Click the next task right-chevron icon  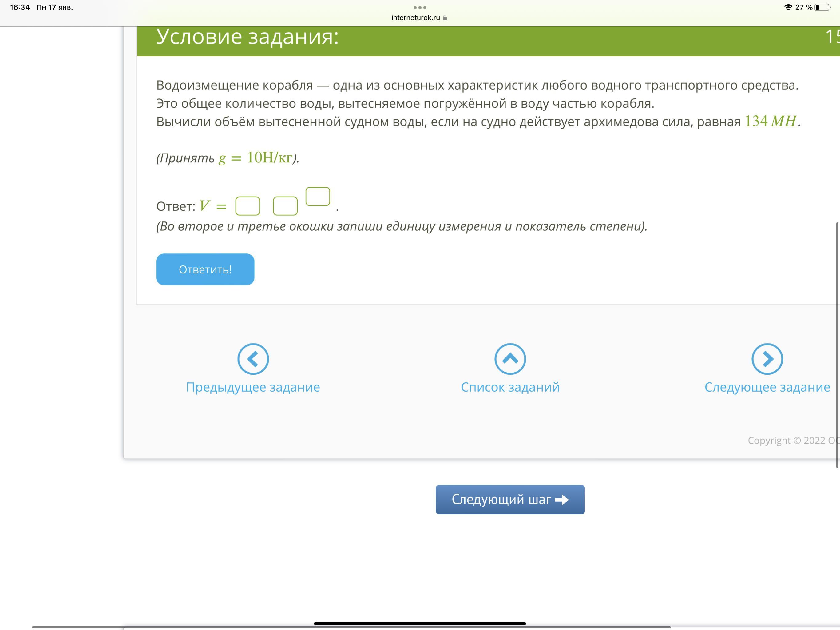coord(767,359)
